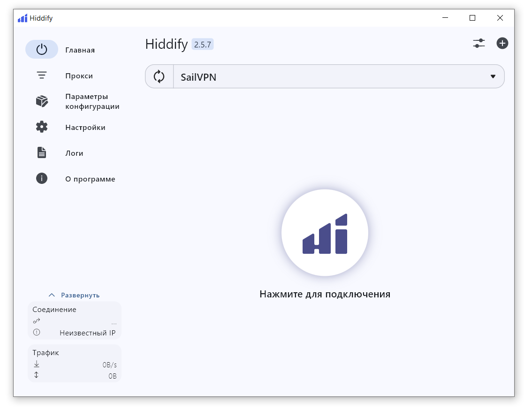This screenshot has width=532, height=410.
Task: Open Настройки page label
Action: click(85, 128)
